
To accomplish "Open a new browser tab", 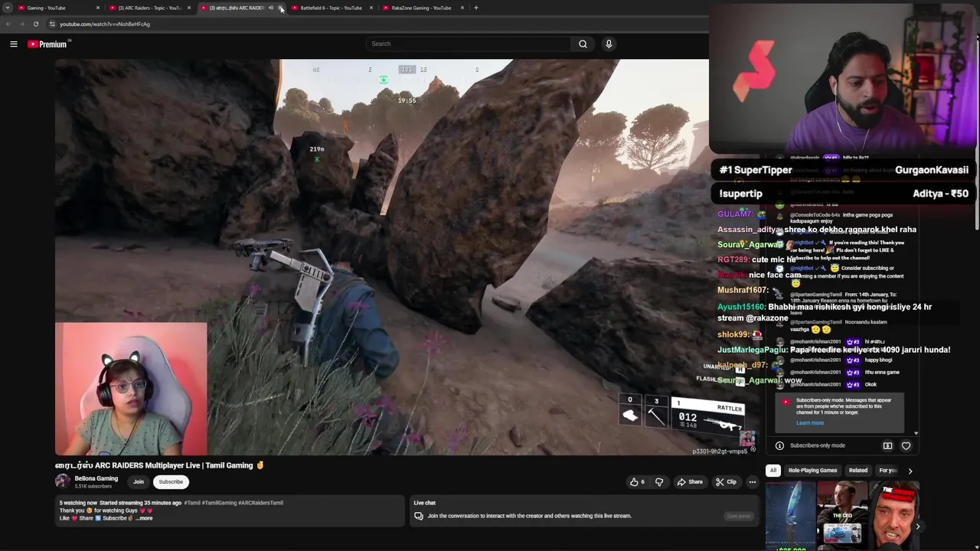I will pos(475,8).
